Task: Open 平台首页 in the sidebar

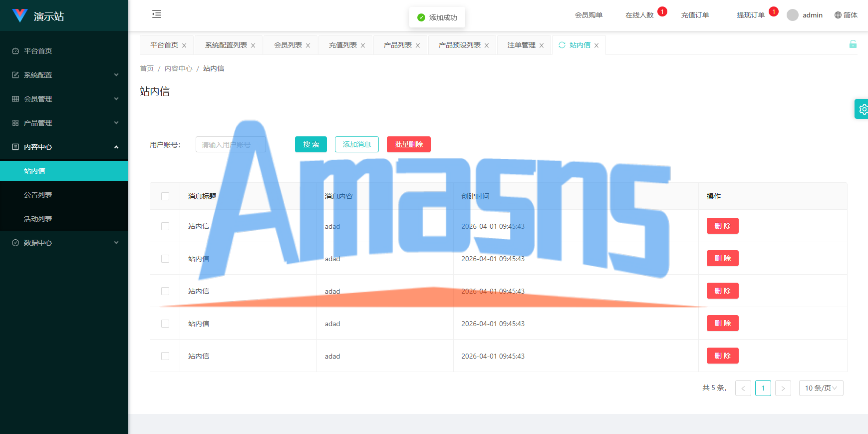Action: (64, 51)
